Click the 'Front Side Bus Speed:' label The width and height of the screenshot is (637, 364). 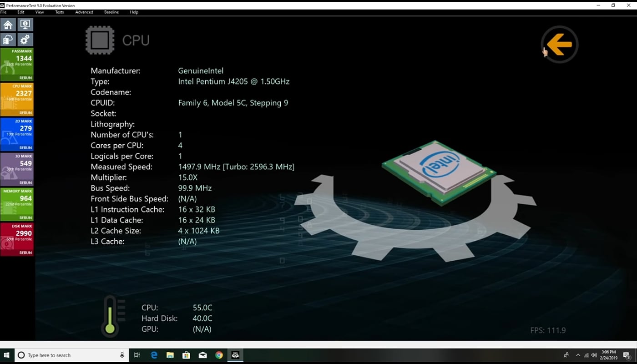click(x=130, y=199)
